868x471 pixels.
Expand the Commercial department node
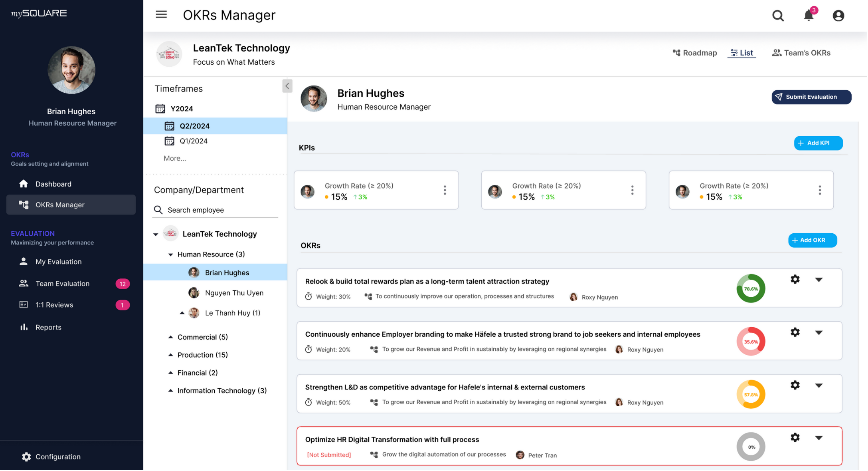pos(170,337)
